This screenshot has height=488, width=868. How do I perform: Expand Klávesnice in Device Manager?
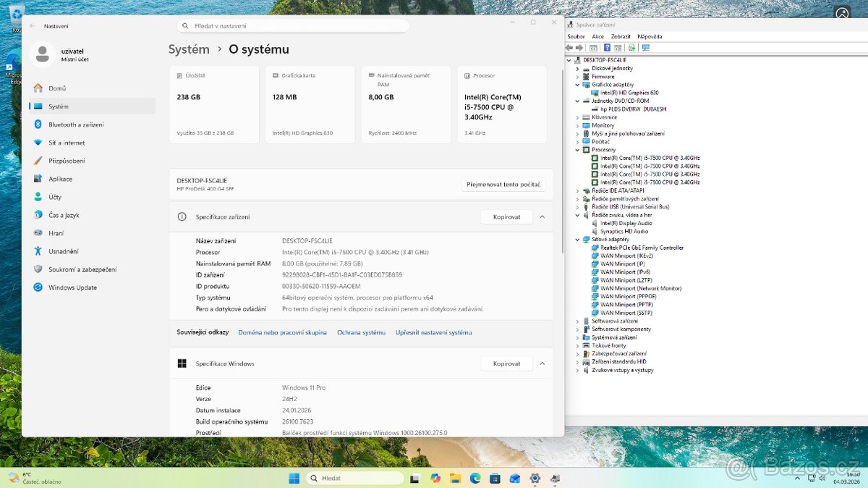[577, 117]
